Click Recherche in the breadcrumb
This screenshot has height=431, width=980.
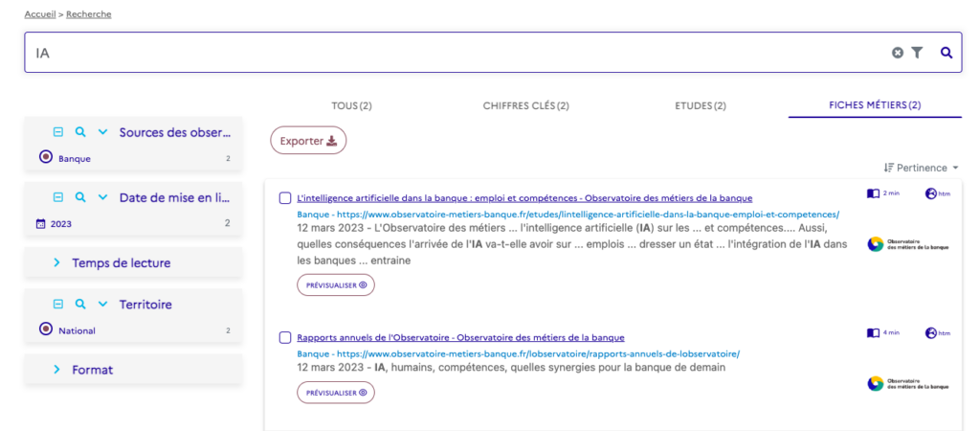pyautogui.click(x=89, y=13)
